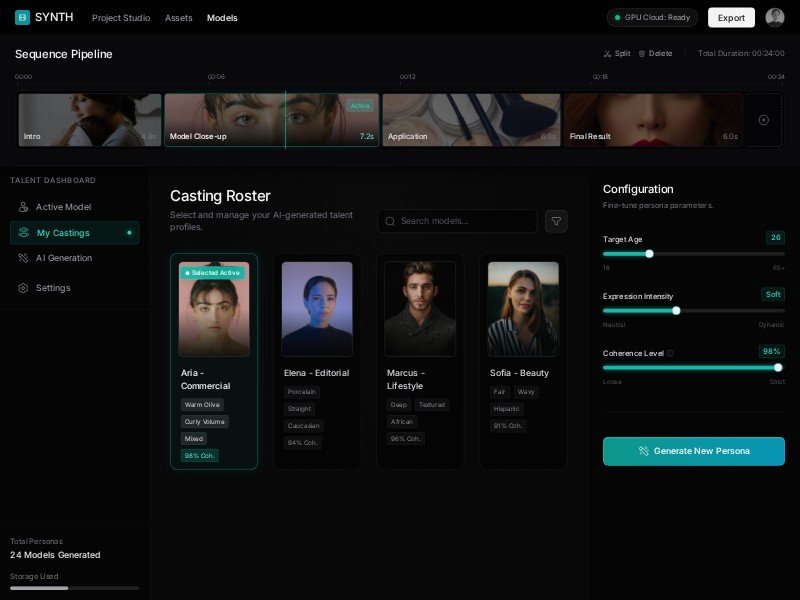Open AI Generation in sidebar

[63, 258]
